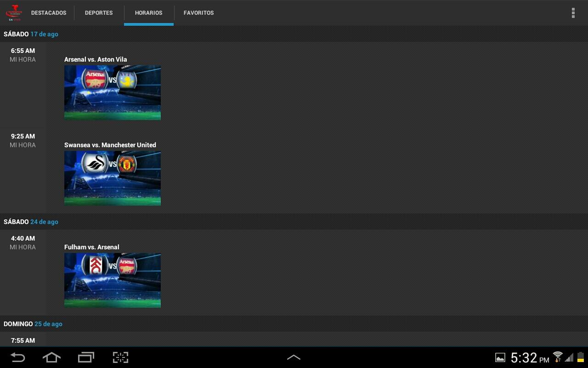The image size is (588, 368).
Task: Open the three-dot overflow menu
Action: [x=573, y=13]
